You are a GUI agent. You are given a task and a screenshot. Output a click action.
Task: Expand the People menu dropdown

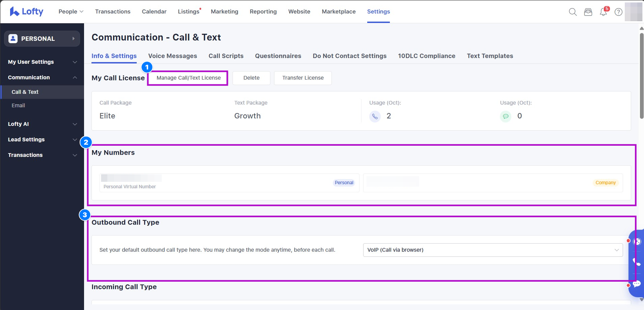pyautogui.click(x=71, y=11)
